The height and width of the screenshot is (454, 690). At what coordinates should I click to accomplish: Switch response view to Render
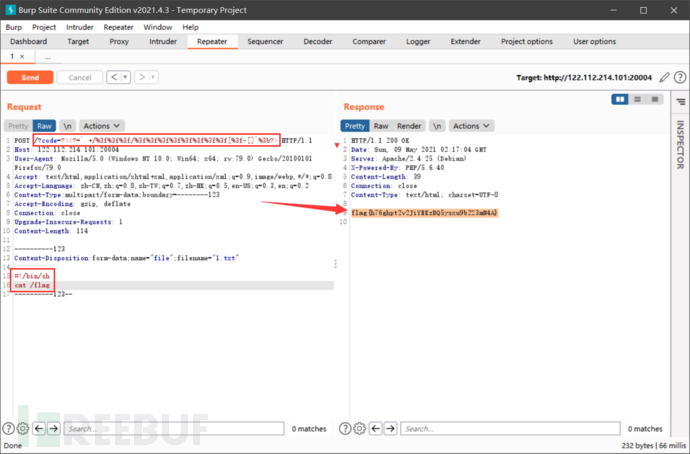pos(409,126)
